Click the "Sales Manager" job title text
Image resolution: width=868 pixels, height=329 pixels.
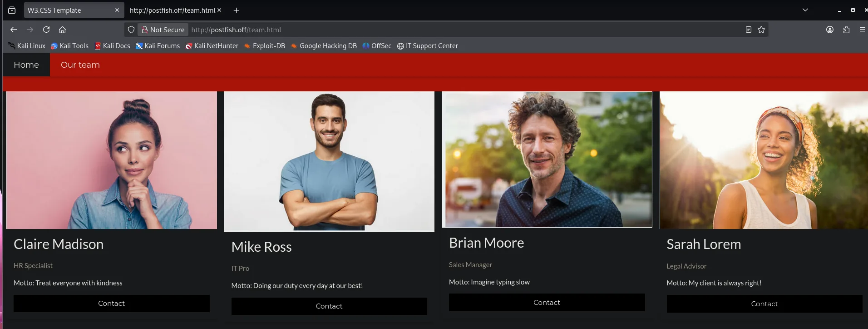coord(470,265)
